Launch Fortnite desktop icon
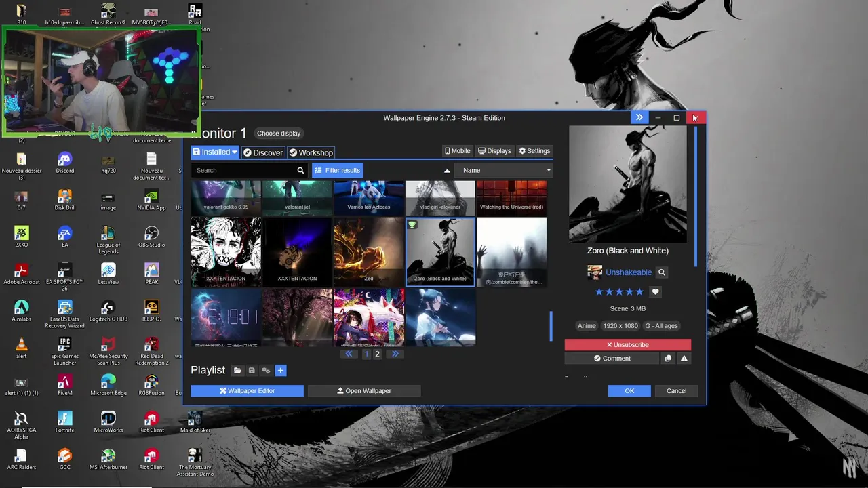The height and width of the screenshot is (488, 868). coord(65,422)
